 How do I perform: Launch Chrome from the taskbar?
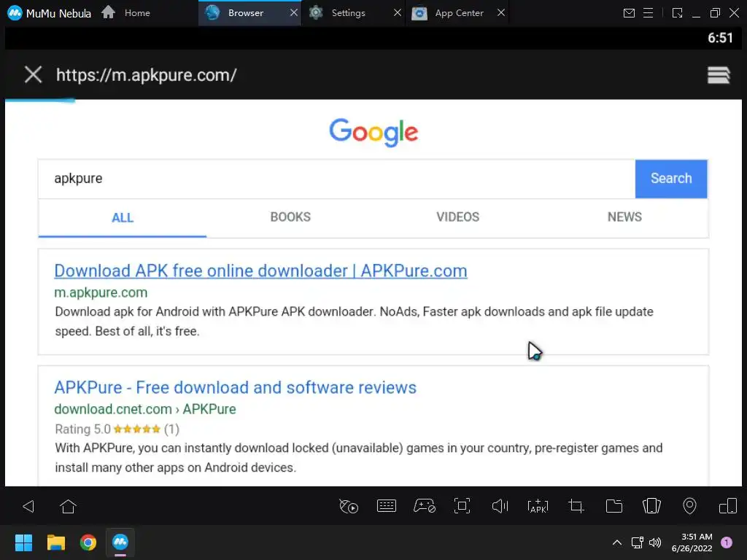[x=88, y=542]
